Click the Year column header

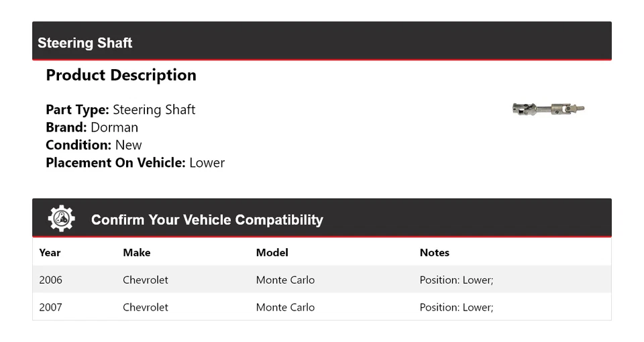pos(50,253)
